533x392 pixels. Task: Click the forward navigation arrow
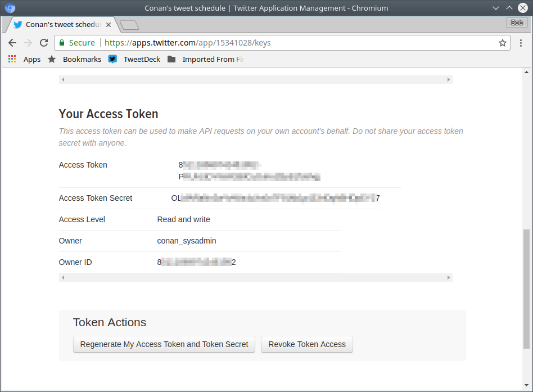click(28, 43)
